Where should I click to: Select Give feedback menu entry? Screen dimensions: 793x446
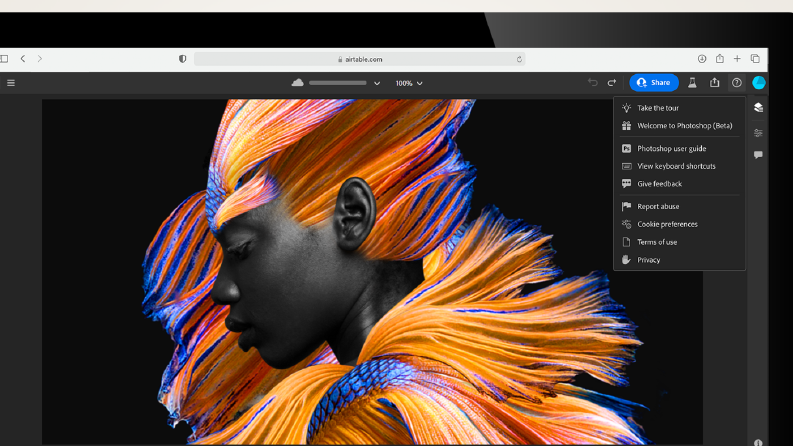tap(679, 184)
